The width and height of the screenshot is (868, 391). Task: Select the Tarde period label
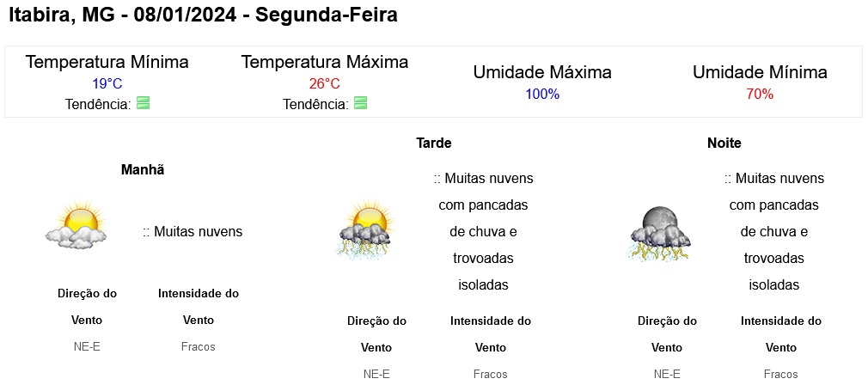434,143
